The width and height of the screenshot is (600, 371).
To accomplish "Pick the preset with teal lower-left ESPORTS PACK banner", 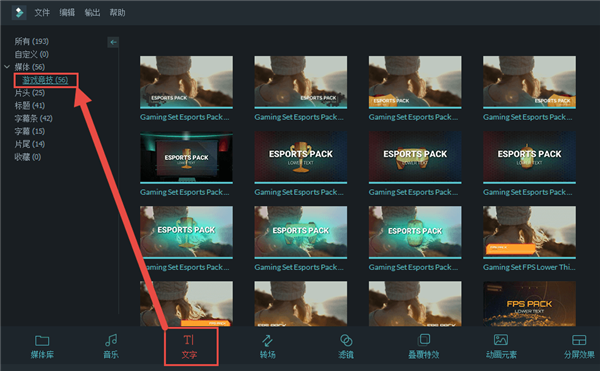I will [186, 82].
